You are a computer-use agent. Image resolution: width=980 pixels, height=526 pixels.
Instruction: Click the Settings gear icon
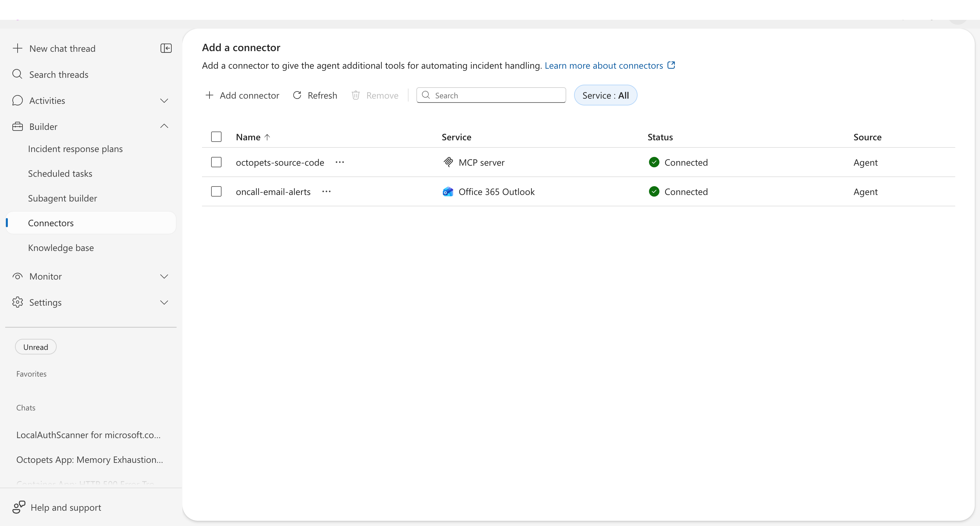(x=18, y=302)
